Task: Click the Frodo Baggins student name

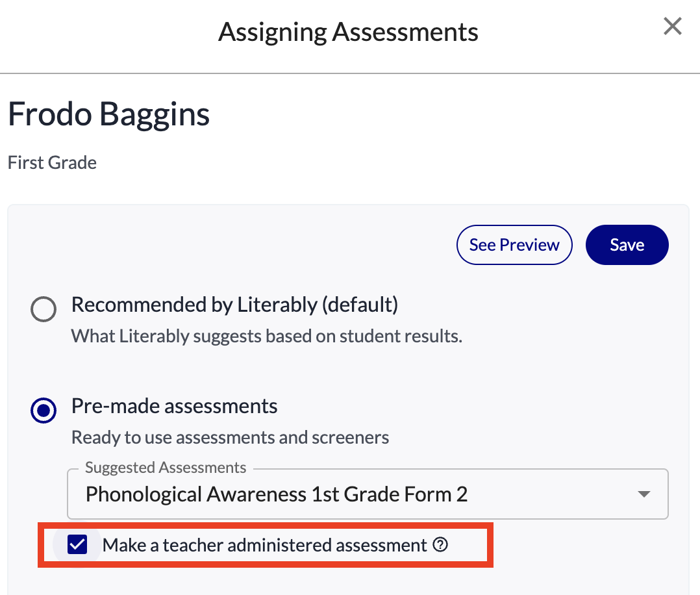Action: 109,114
